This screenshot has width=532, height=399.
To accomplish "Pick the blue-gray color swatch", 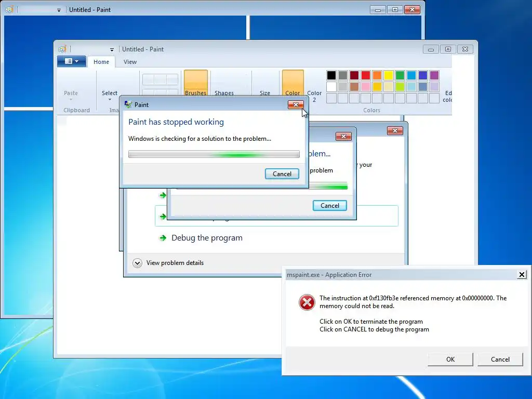I will (x=423, y=87).
